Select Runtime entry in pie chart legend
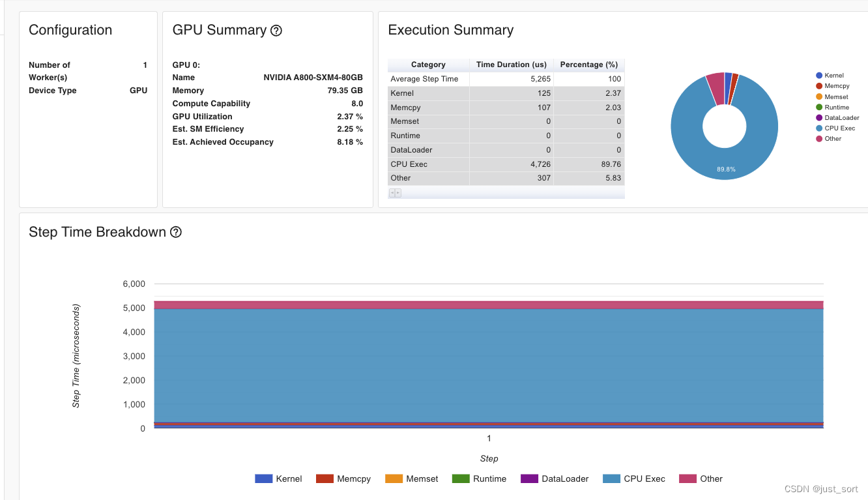Screen dimensions: 868x500 click(833, 107)
